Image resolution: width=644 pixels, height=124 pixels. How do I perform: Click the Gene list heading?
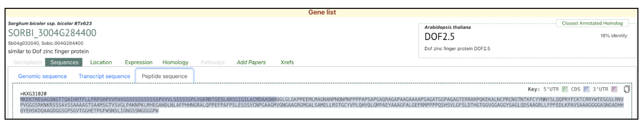[322, 12]
